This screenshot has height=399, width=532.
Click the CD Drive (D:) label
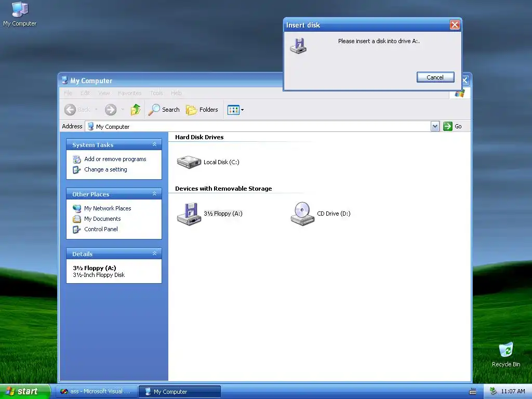tap(334, 214)
